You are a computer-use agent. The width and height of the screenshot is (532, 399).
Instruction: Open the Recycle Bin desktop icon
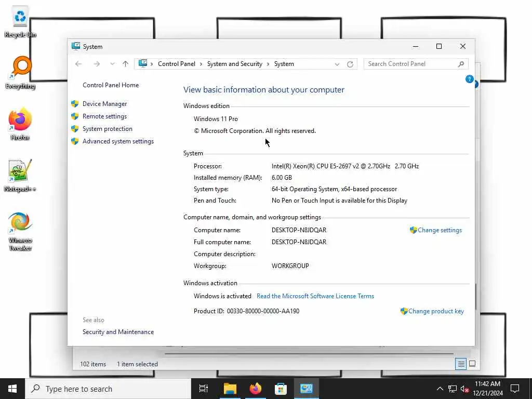coord(20,22)
